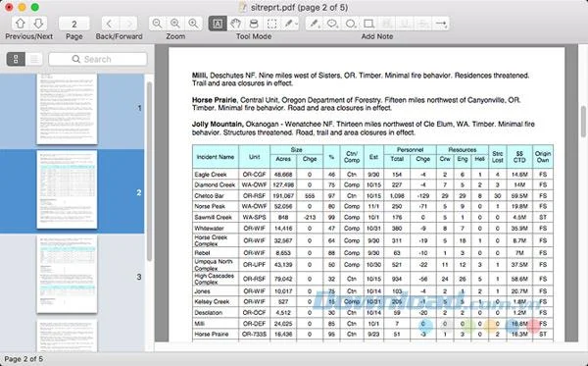Click the 'Page 2 of 5' status text
Image resolution: width=588 pixels, height=366 pixels.
(x=24, y=359)
